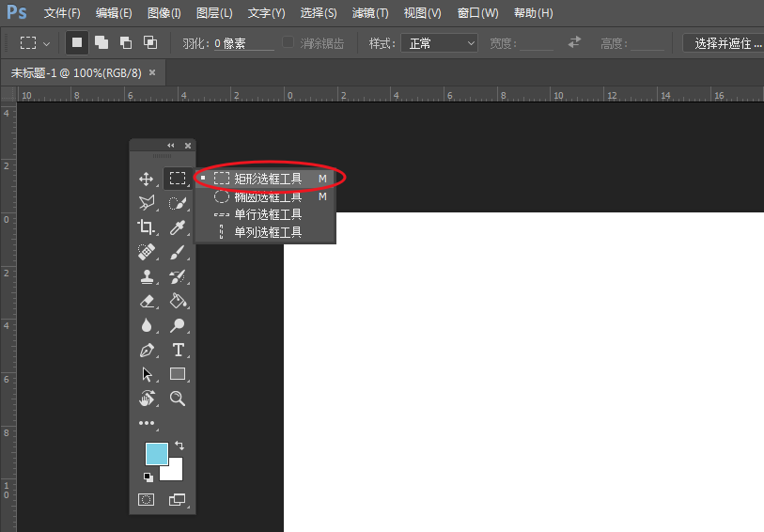Select the Eyedropper tool
The image size is (764, 532).
[x=177, y=227]
